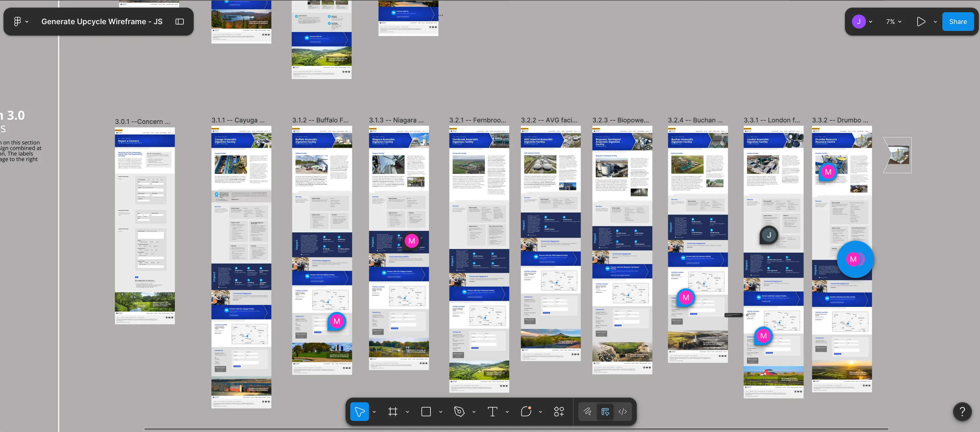Start the prototype with the Present play button

[921, 22]
